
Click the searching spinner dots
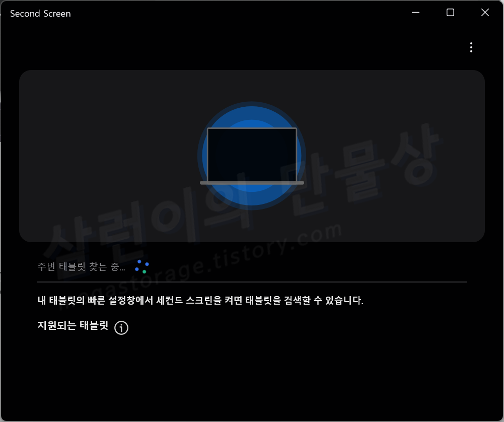click(142, 267)
